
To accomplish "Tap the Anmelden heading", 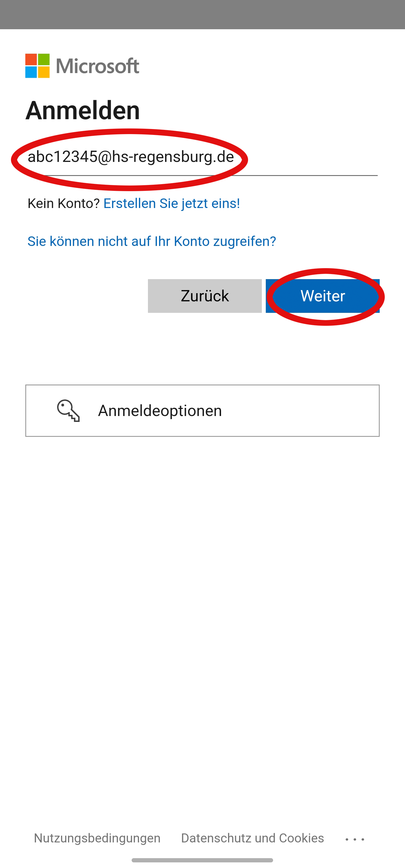I will click(83, 110).
